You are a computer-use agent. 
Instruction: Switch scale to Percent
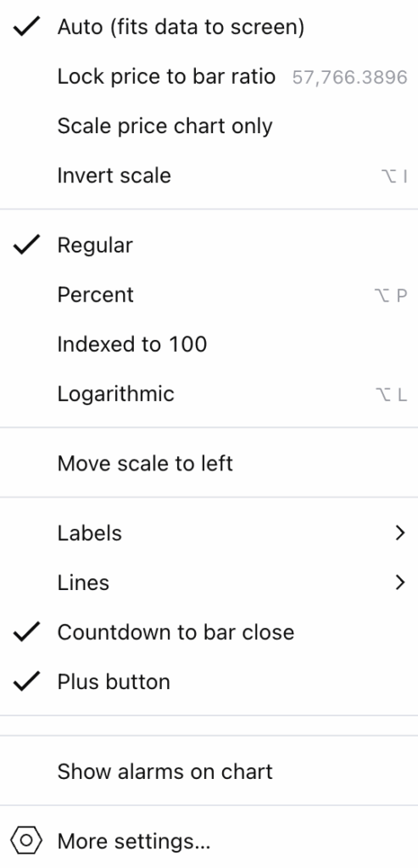coord(209,294)
